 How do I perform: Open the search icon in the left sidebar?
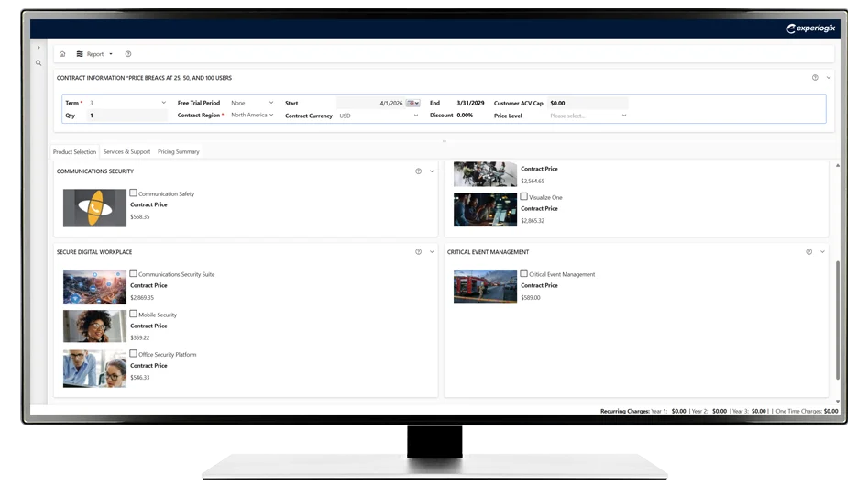(x=38, y=63)
